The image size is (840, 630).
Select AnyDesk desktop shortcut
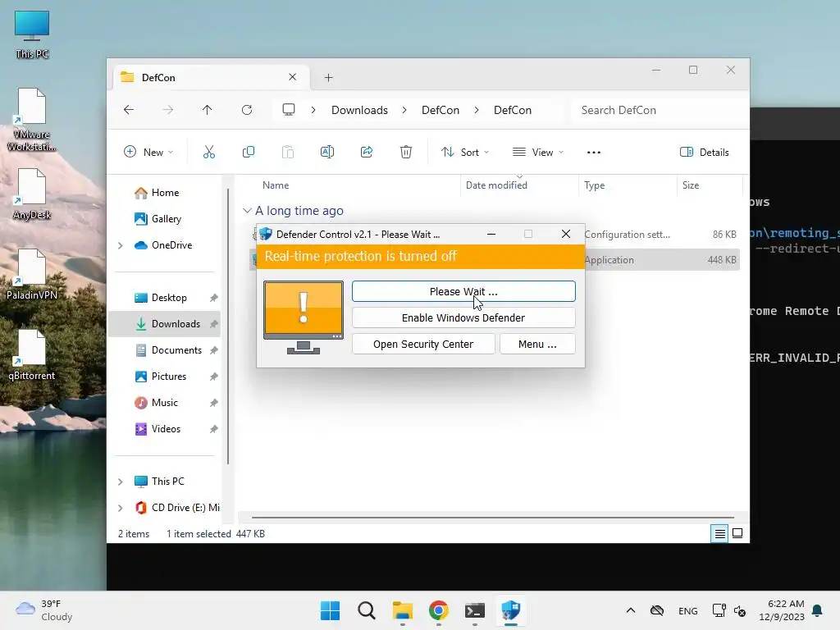pyautogui.click(x=32, y=195)
